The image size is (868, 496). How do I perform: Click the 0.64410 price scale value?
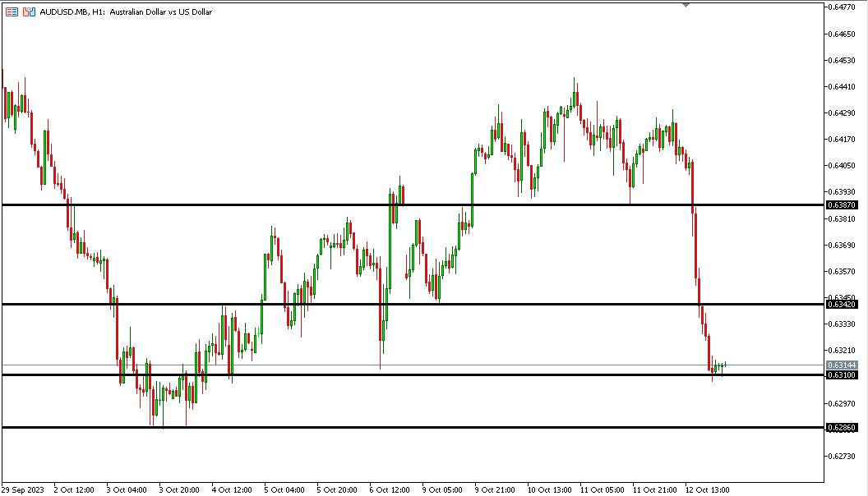click(842, 86)
